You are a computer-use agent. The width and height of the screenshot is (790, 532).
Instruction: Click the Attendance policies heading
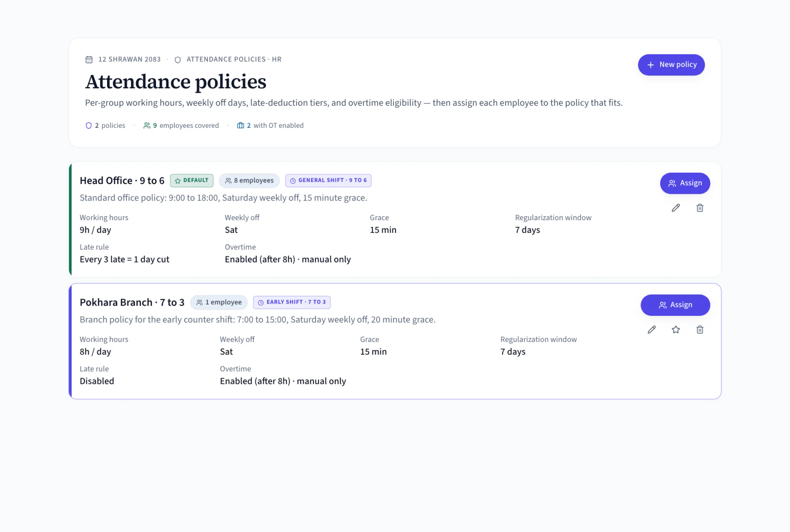(x=176, y=81)
